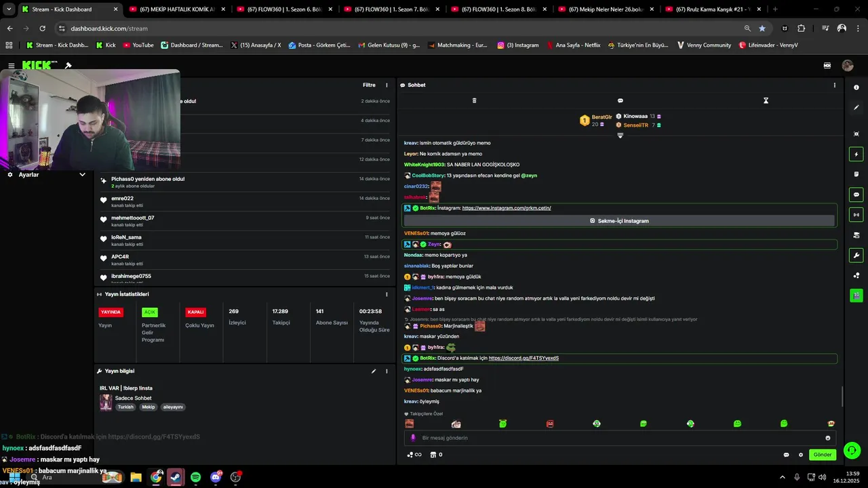Open Steam from the taskbar
This screenshot has height=488, width=868.
(x=176, y=477)
